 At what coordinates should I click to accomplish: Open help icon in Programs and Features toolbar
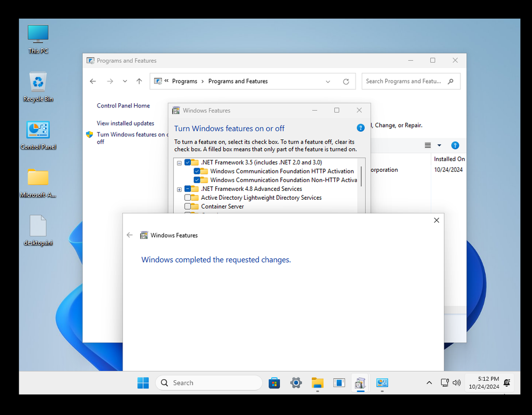click(x=455, y=145)
